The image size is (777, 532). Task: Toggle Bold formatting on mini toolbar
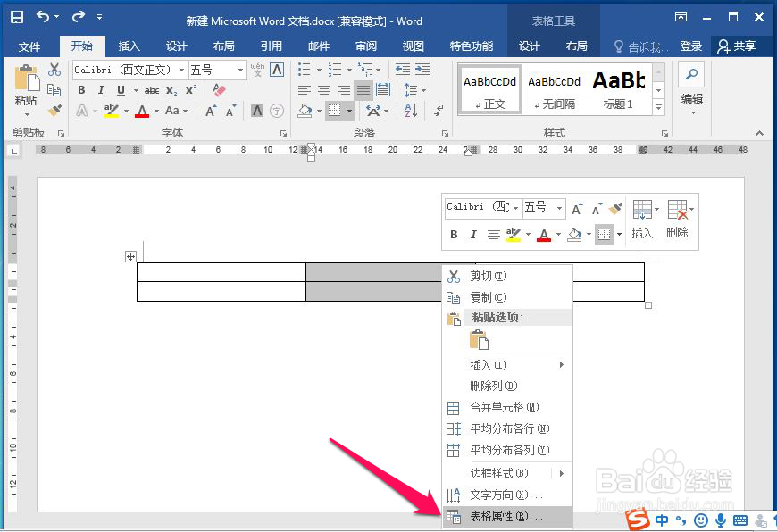click(454, 234)
